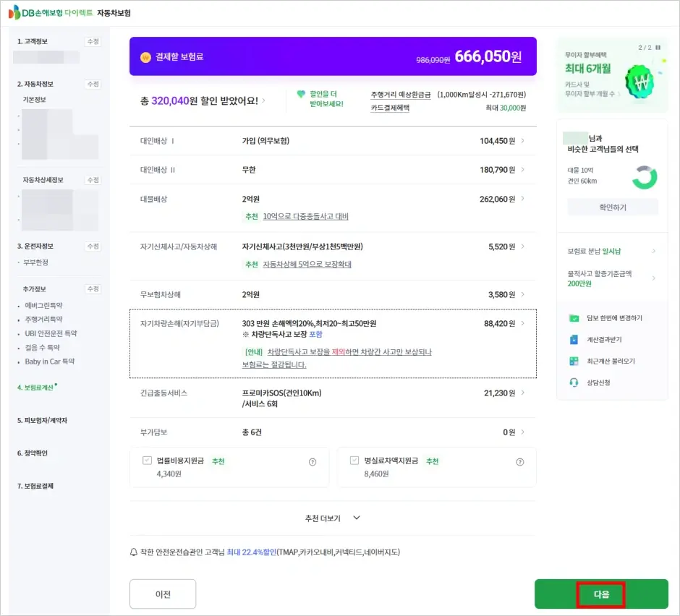Click the green heart icon by 할인을 더
The height and width of the screenshot is (616, 680).
301,94
